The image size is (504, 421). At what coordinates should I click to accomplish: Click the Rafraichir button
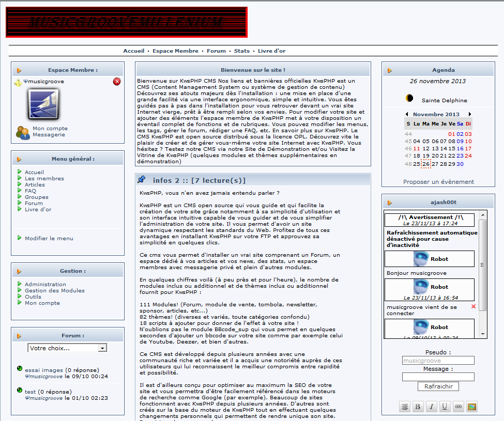coord(438,386)
